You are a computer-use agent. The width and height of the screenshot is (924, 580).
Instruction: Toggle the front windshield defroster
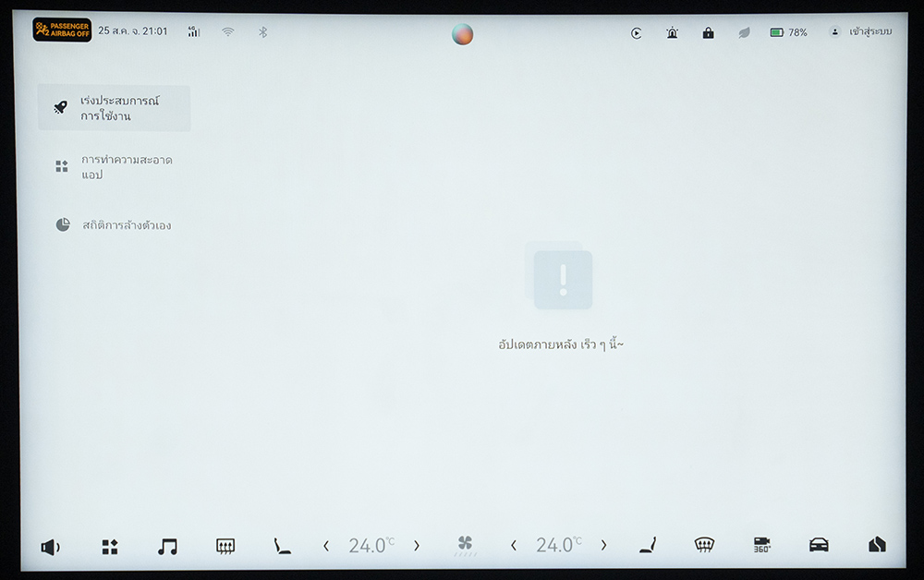point(704,546)
